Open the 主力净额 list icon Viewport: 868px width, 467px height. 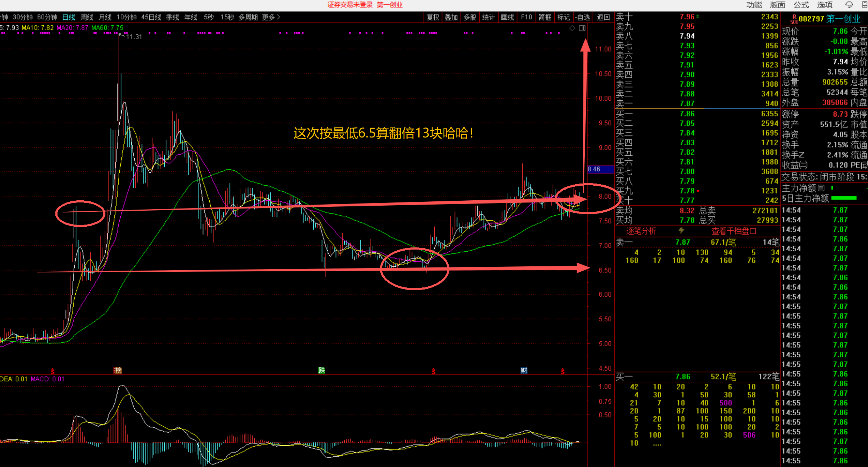pyautogui.click(x=821, y=188)
